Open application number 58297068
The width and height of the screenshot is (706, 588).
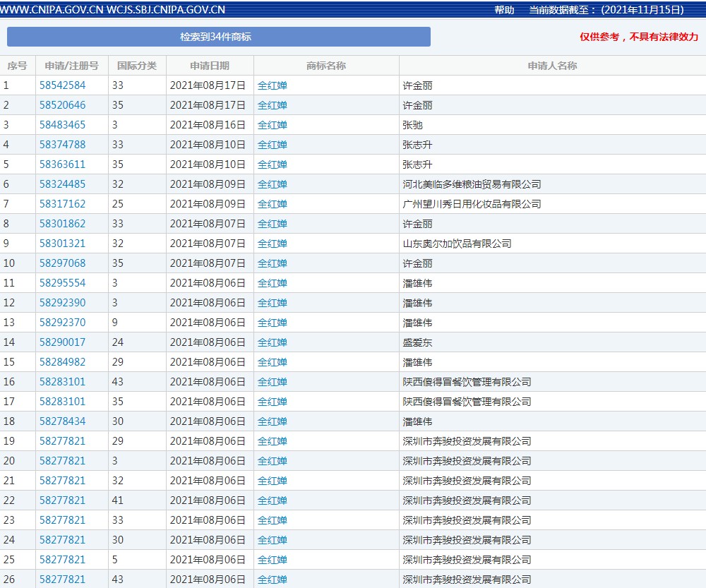pos(62,263)
